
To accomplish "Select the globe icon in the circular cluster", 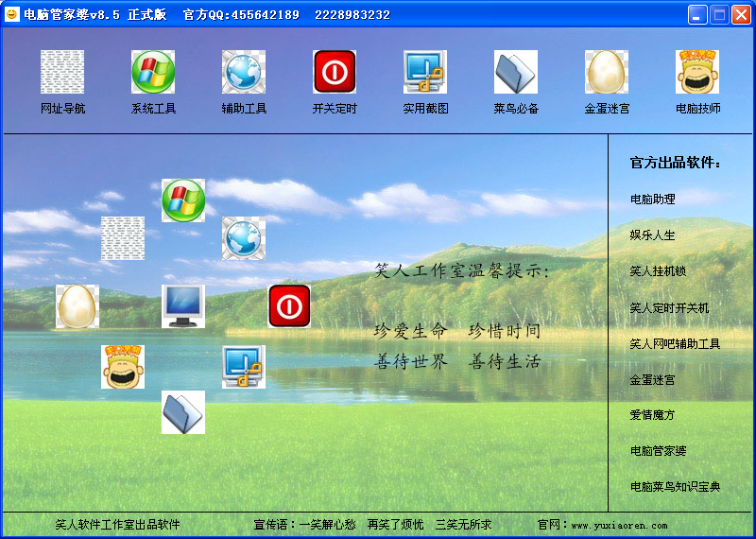I will (x=244, y=238).
